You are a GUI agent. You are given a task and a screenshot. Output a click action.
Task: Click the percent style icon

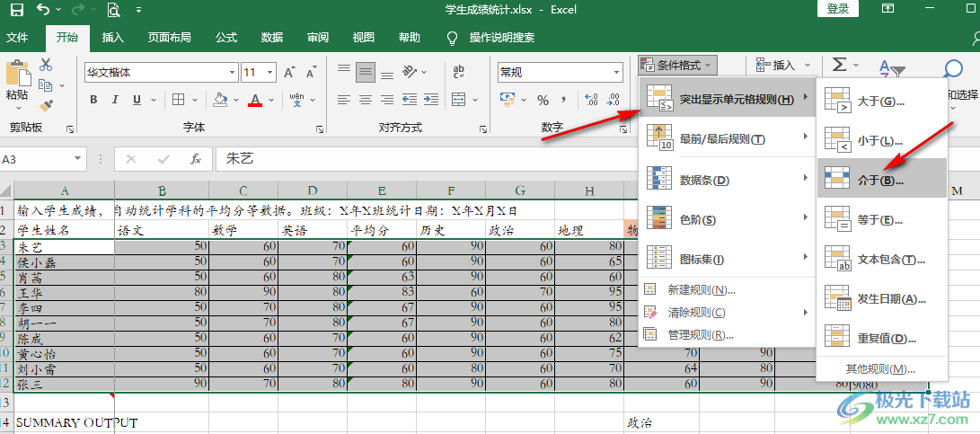543,100
